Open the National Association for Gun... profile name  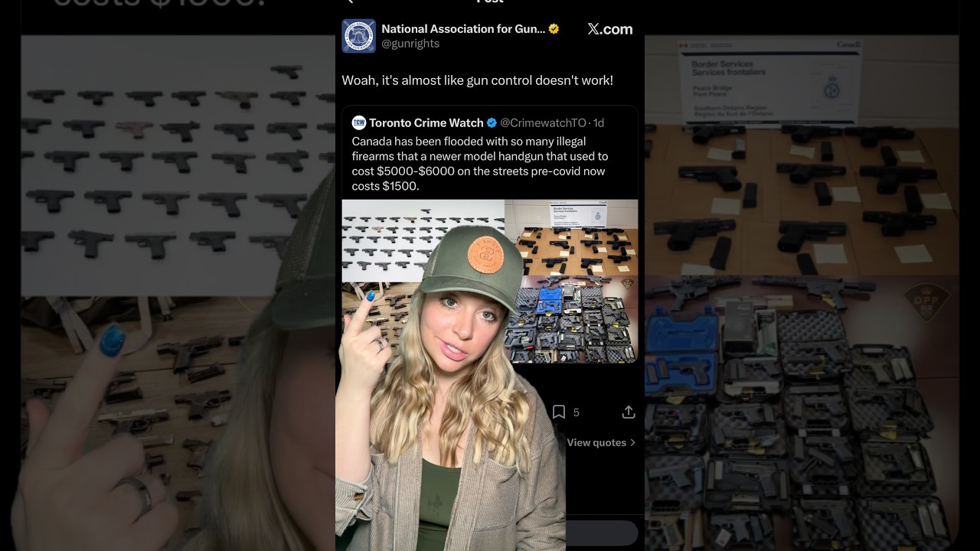pos(463,29)
